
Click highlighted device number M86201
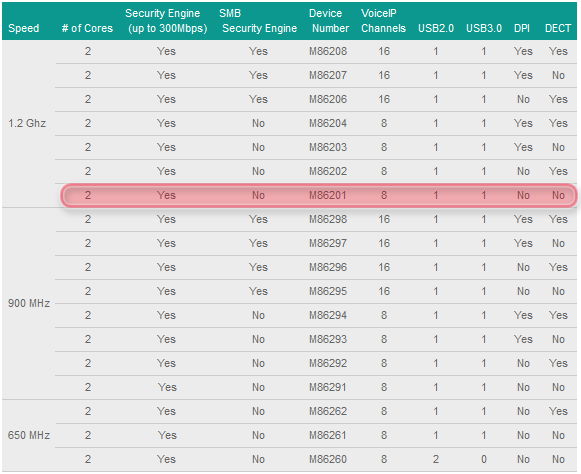point(328,195)
